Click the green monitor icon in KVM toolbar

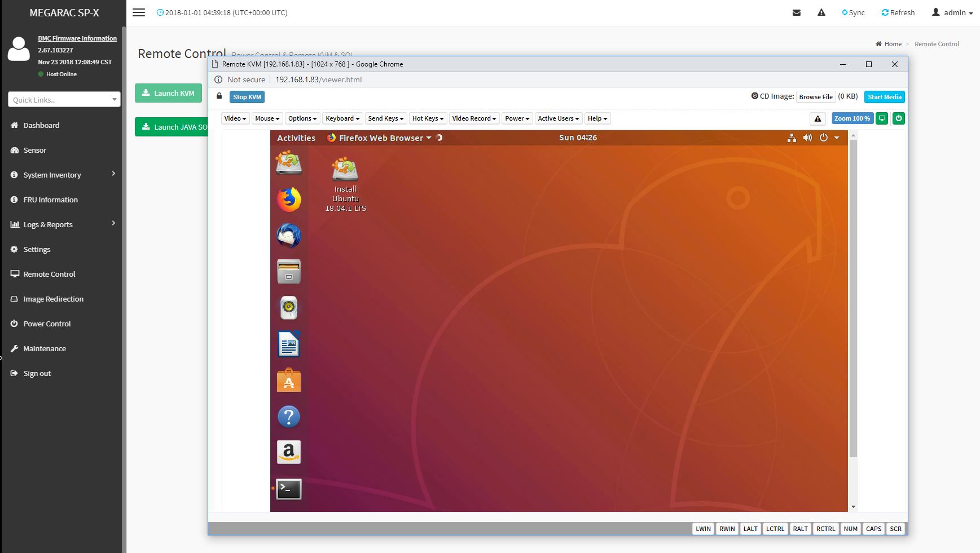click(x=882, y=118)
